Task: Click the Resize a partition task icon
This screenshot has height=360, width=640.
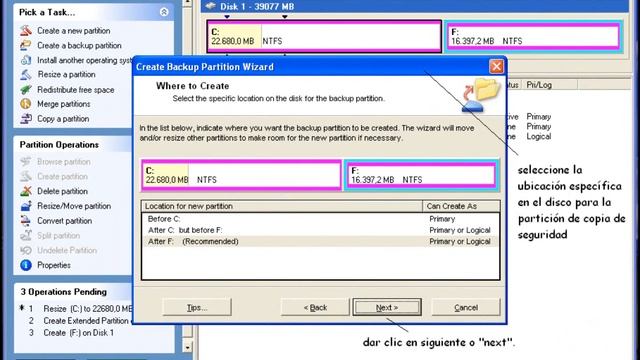Action: 26,74
